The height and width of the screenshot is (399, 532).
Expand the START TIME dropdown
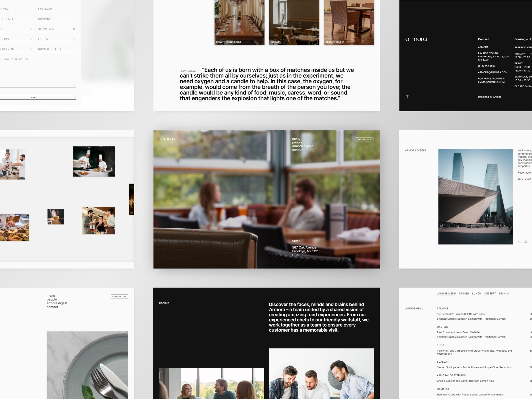(x=17, y=39)
